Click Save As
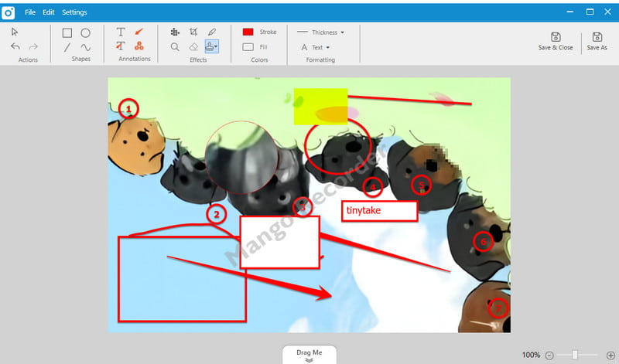 pyautogui.click(x=597, y=41)
